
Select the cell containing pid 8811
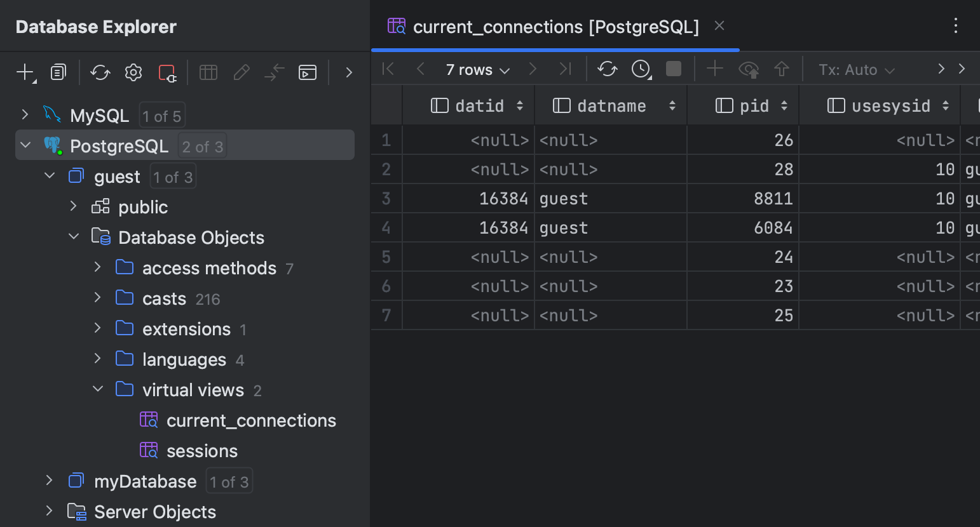[x=742, y=198]
